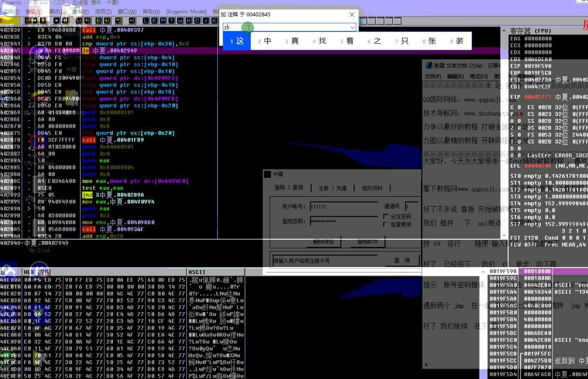Image resolution: width=588 pixels, height=379 pixels.
Task: Select IME candidate 2 中
Action: 264,41
